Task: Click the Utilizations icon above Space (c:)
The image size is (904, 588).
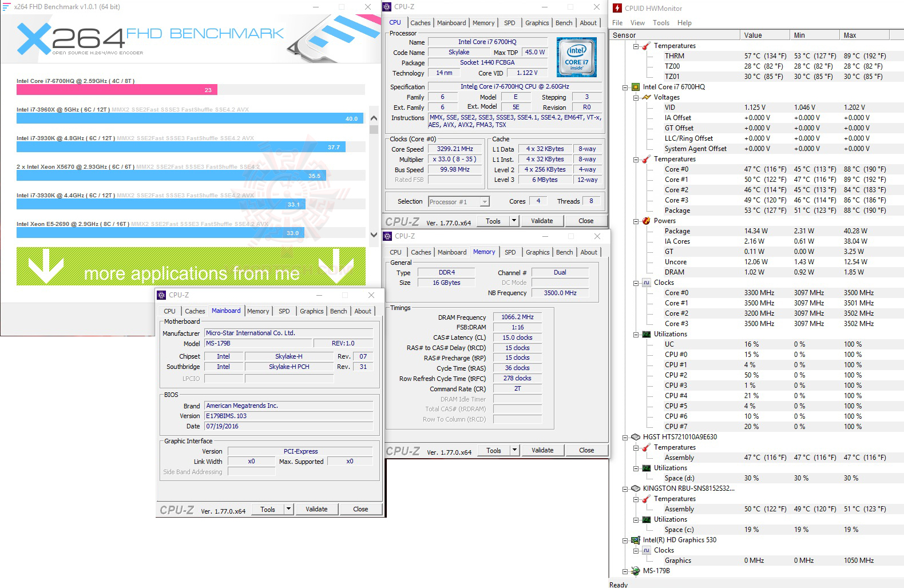Action: point(646,519)
